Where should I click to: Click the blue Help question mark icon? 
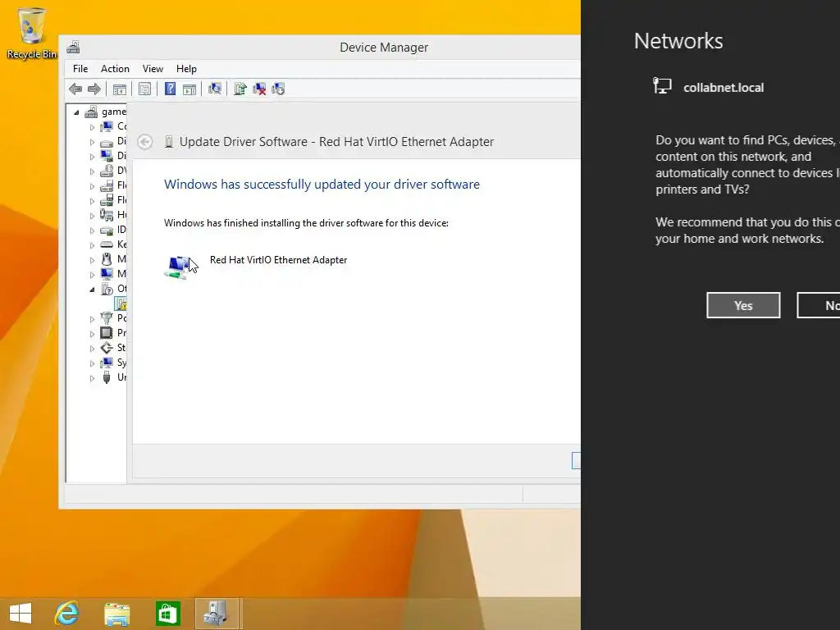click(x=170, y=89)
